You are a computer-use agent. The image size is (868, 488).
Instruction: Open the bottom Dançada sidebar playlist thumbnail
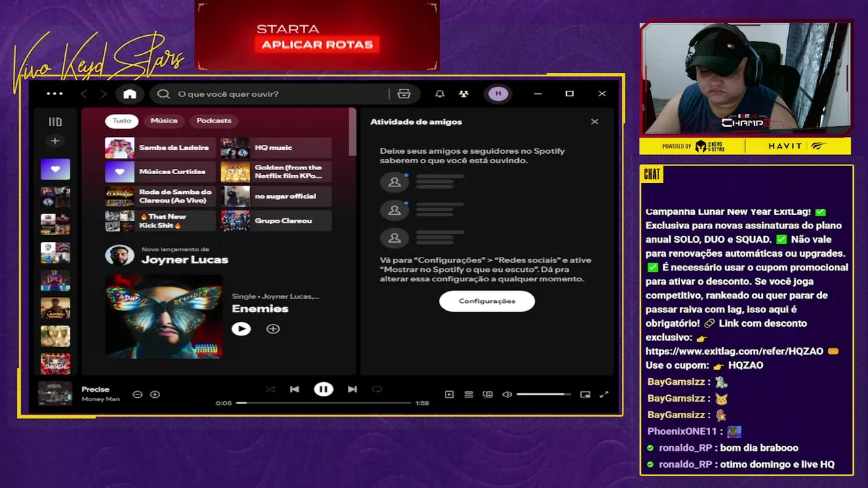click(55, 364)
